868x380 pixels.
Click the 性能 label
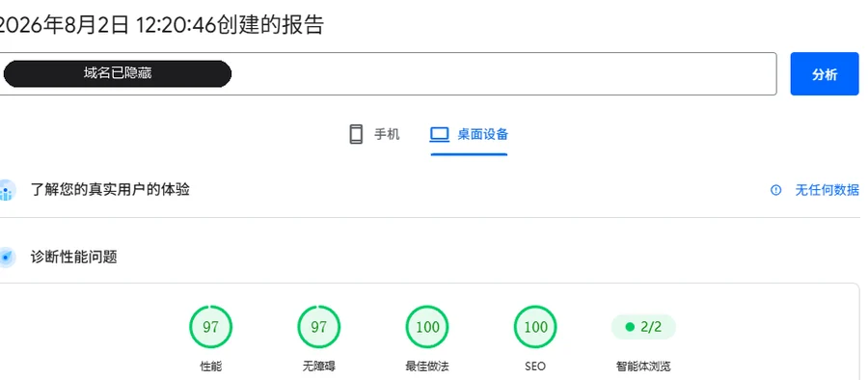coord(210,366)
